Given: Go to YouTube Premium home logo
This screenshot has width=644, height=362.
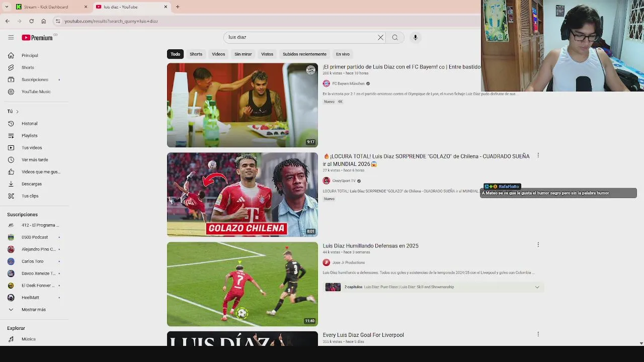Looking at the screenshot, I should 37,38.
